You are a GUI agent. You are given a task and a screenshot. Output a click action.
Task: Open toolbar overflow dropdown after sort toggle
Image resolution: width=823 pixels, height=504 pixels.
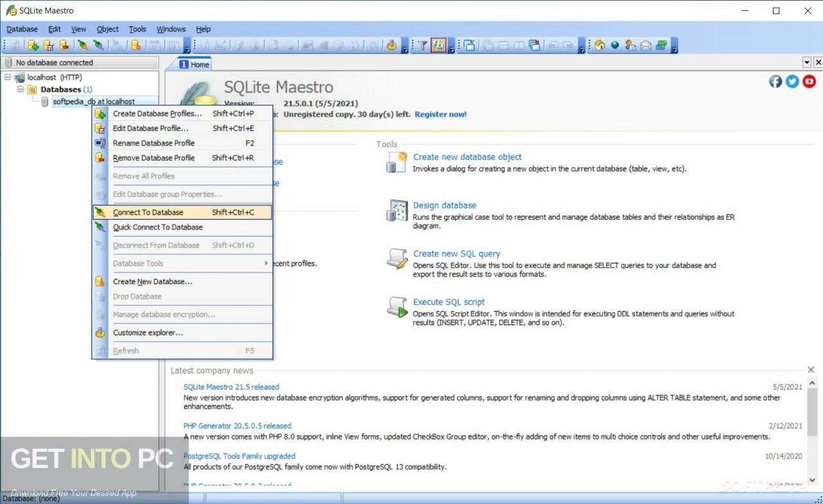pos(451,46)
